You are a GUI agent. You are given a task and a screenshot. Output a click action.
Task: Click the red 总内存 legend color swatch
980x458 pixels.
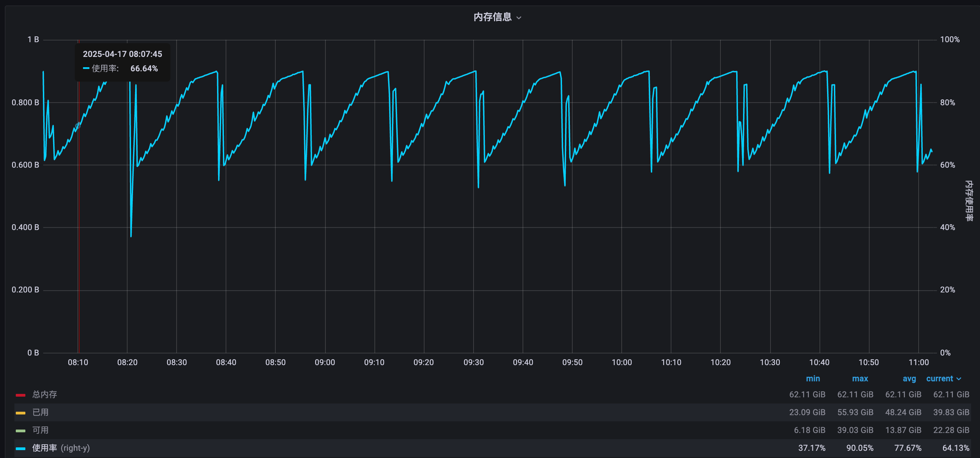click(x=21, y=395)
